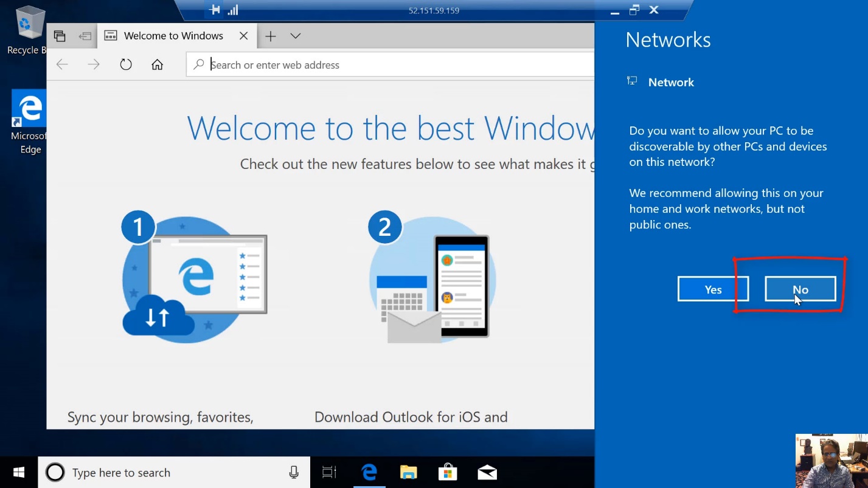Refresh the page in Edge
This screenshot has width=868, height=488.
point(126,64)
